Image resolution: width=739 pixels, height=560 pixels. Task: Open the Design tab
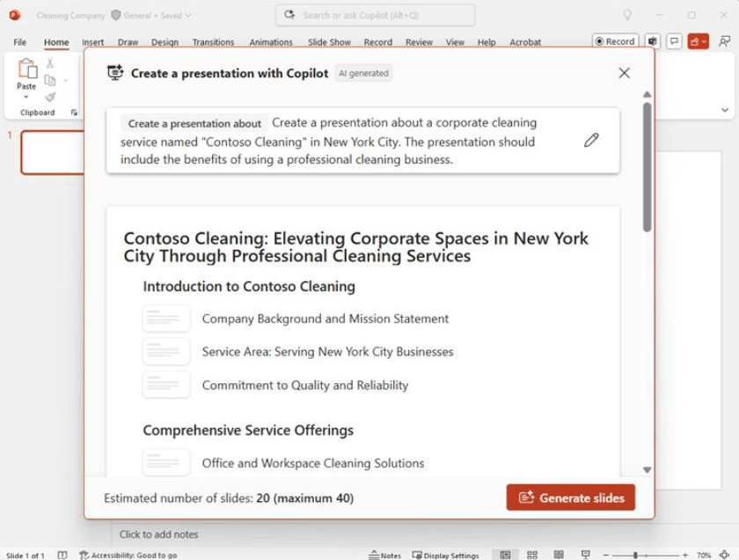(165, 42)
